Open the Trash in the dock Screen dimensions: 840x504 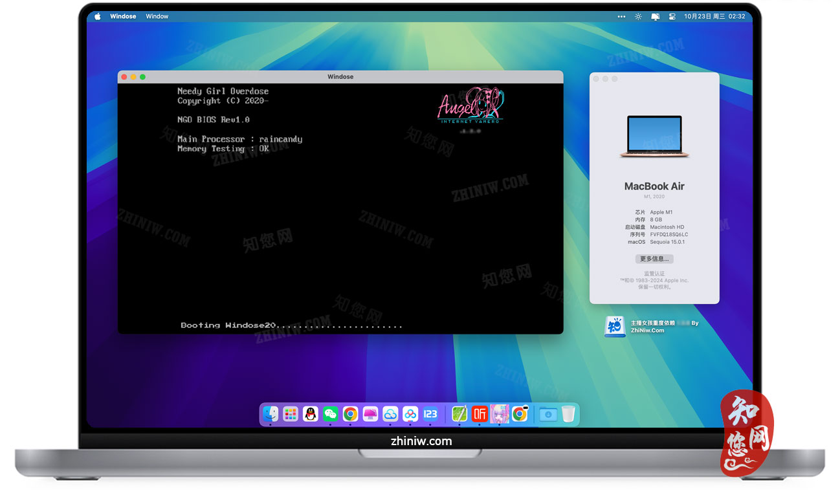point(568,414)
